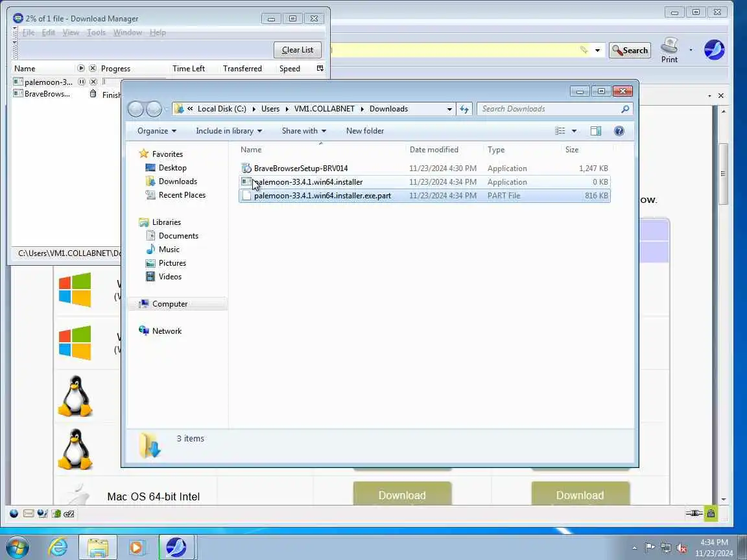747x560 pixels.
Task: Open Explorer help with the question mark icon
Action: [619, 131]
